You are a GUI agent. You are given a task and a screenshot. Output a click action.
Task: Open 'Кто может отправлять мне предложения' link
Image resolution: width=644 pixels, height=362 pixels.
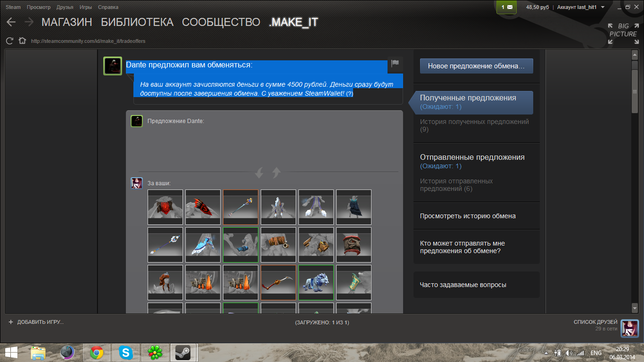click(462, 247)
